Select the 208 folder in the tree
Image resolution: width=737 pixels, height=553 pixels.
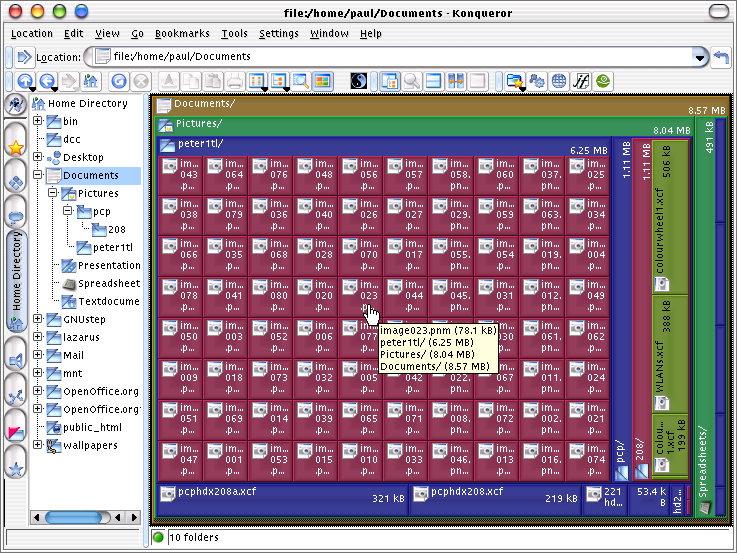117,229
